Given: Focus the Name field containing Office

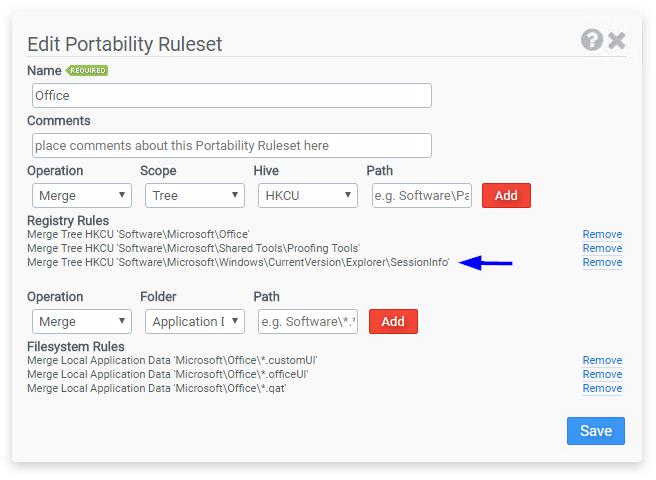Looking at the screenshot, I should tap(232, 95).
